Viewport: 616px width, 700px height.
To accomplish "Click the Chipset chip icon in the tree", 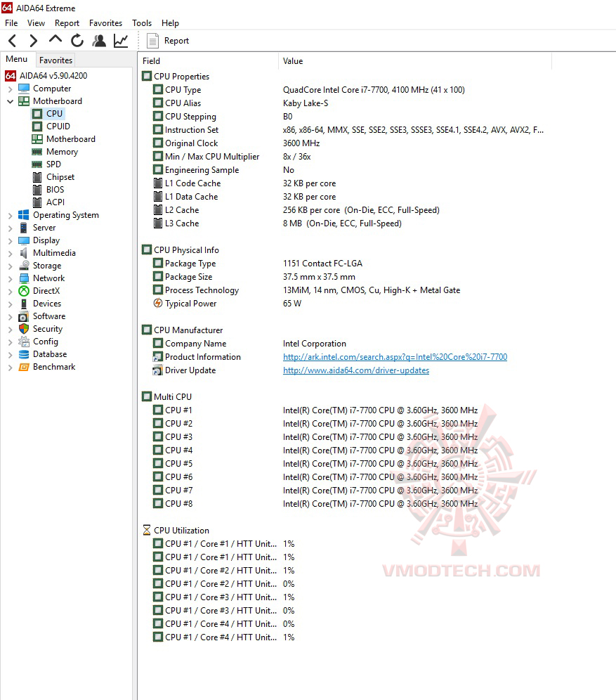I will (x=37, y=177).
